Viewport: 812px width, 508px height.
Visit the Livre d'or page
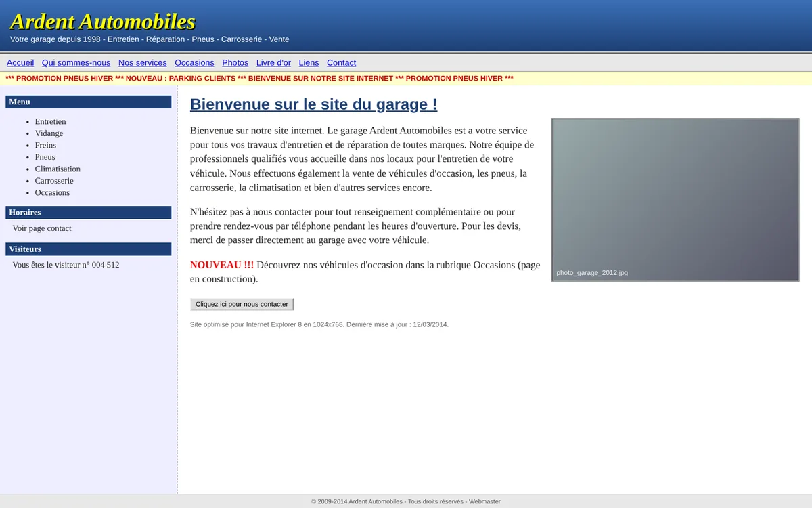pyautogui.click(x=273, y=62)
